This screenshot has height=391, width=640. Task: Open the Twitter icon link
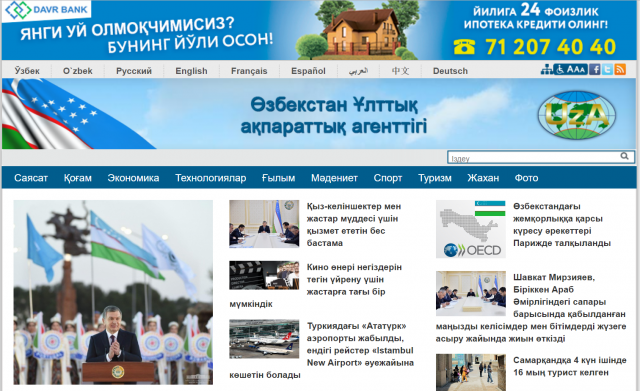pos(607,69)
